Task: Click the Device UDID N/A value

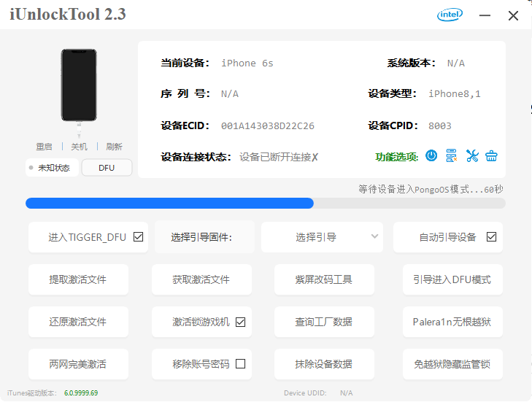Action: [x=347, y=393]
